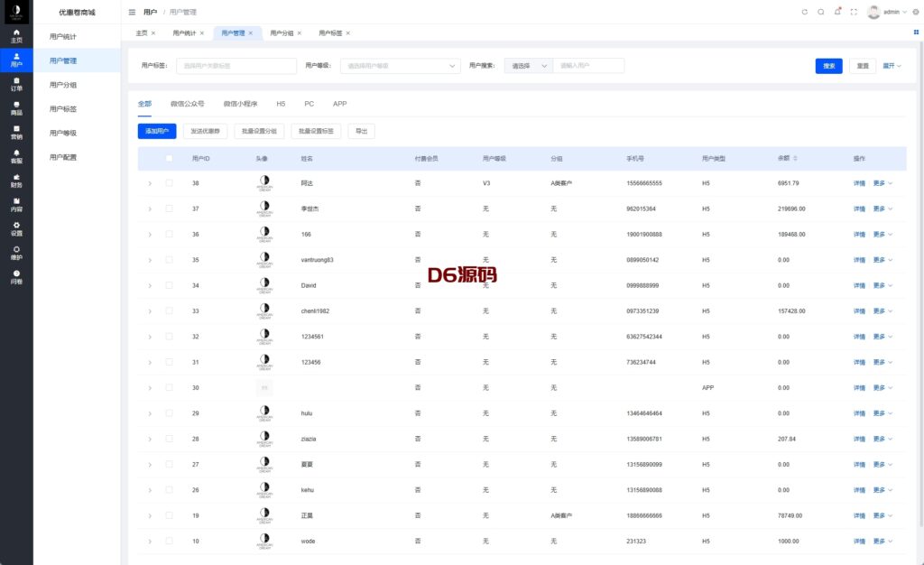Viewport: 924px width, 565px height.
Task: Open the 客服 customer service sidebar icon
Action: [16, 157]
